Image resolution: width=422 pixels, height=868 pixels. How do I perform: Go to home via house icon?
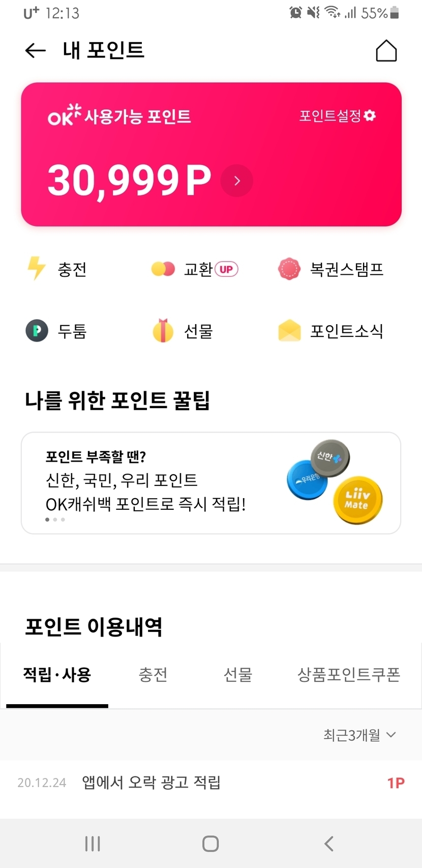386,51
